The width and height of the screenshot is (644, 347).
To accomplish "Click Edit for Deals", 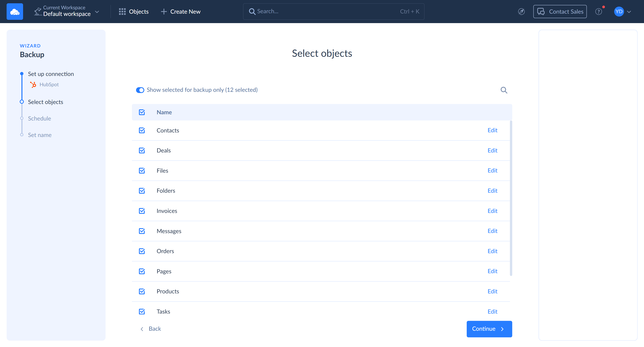I will (x=492, y=150).
